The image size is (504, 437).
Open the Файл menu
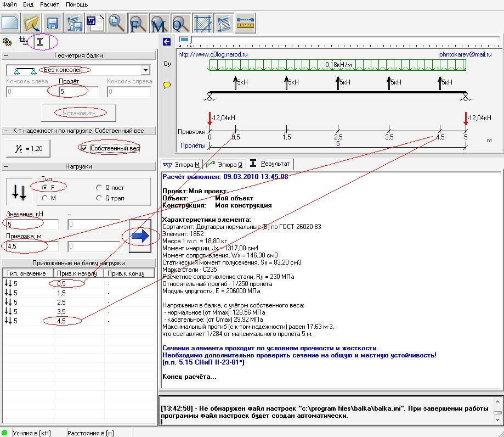click(9, 4)
